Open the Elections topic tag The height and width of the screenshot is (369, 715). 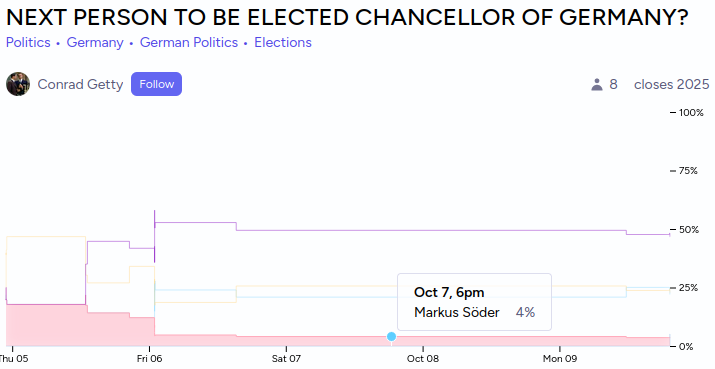click(283, 42)
